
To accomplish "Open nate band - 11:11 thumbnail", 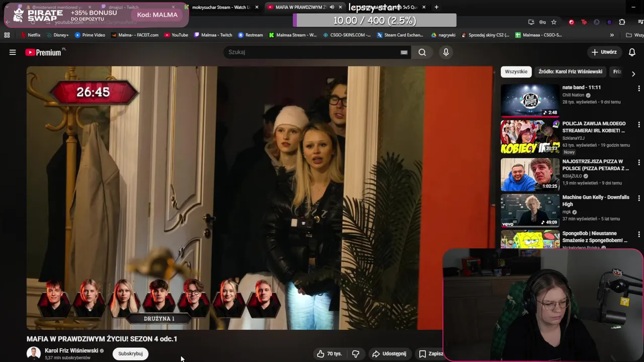I will (530, 100).
